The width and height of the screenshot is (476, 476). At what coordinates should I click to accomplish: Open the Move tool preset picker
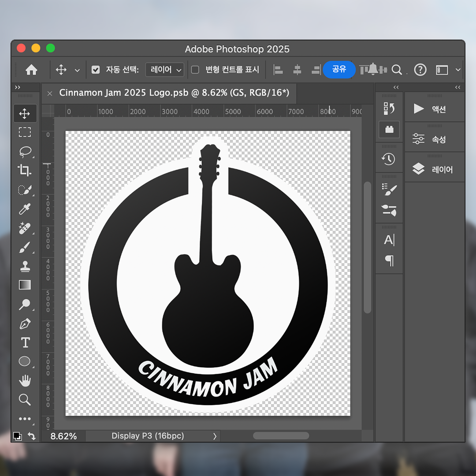(x=78, y=70)
